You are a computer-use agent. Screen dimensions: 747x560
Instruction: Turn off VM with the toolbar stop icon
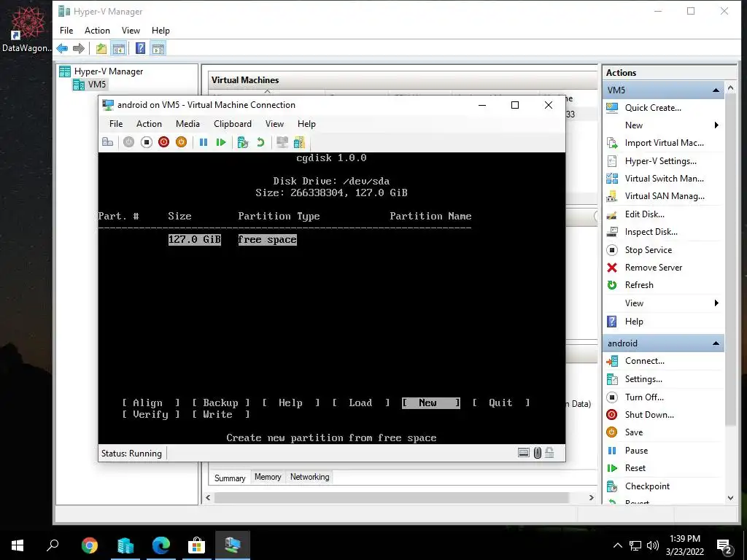146,142
